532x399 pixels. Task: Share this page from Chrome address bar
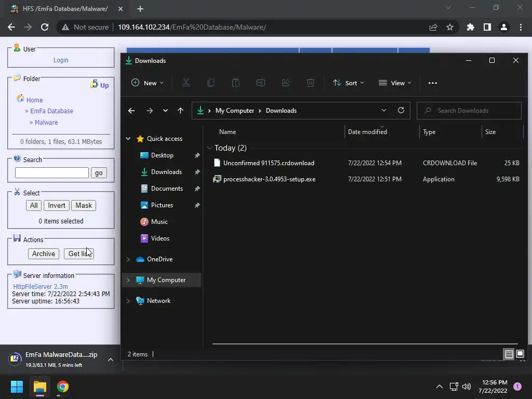click(x=433, y=27)
